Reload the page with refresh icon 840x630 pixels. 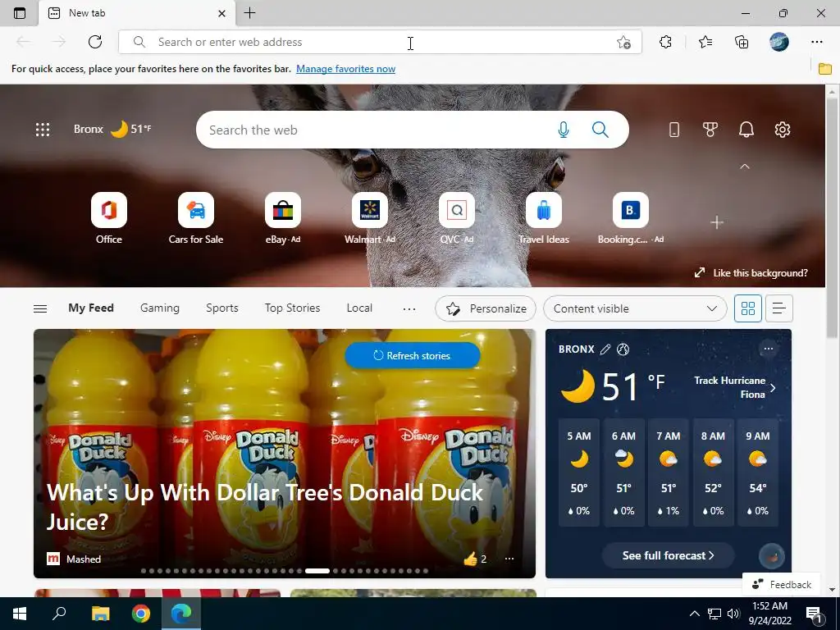point(95,42)
